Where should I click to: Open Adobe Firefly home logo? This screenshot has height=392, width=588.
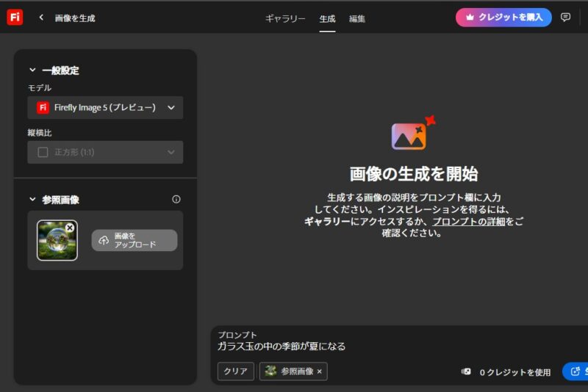15,17
